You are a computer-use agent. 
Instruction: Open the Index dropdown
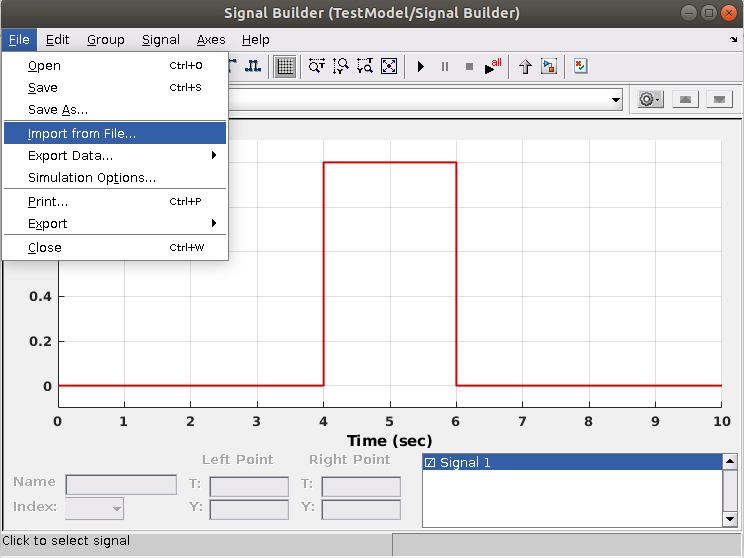(x=94, y=508)
